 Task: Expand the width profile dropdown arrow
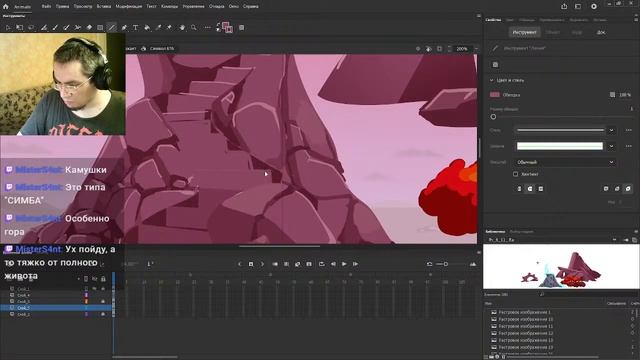(611, 146)
